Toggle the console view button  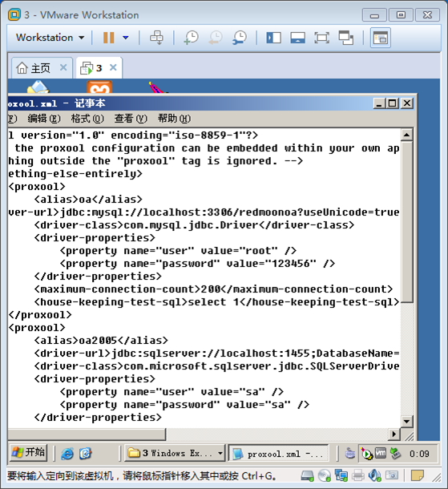tap(381, 38)
